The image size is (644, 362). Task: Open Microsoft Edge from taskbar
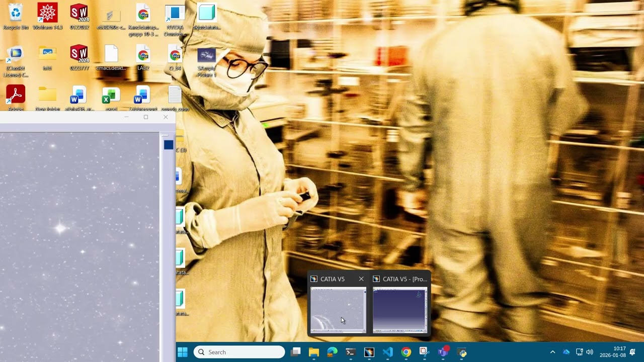coord(332,352)
